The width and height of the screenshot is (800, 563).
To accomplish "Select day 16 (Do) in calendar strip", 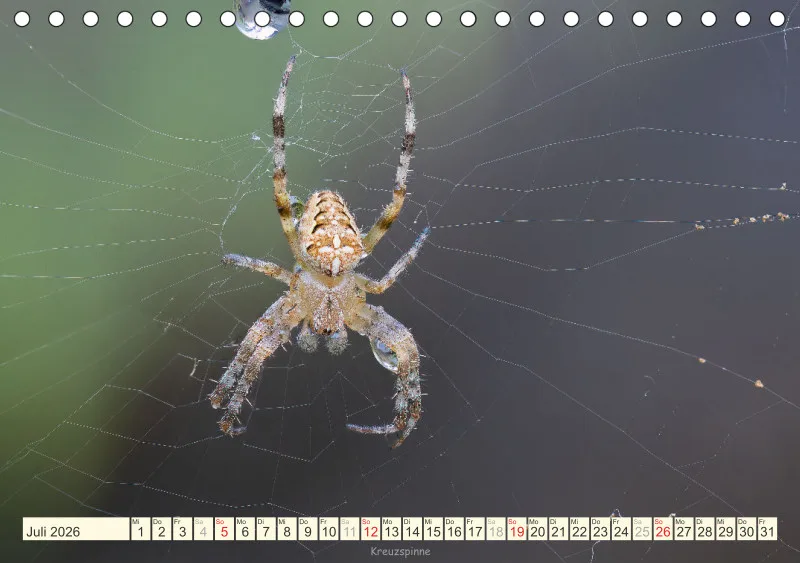I will tap(454, 529).
